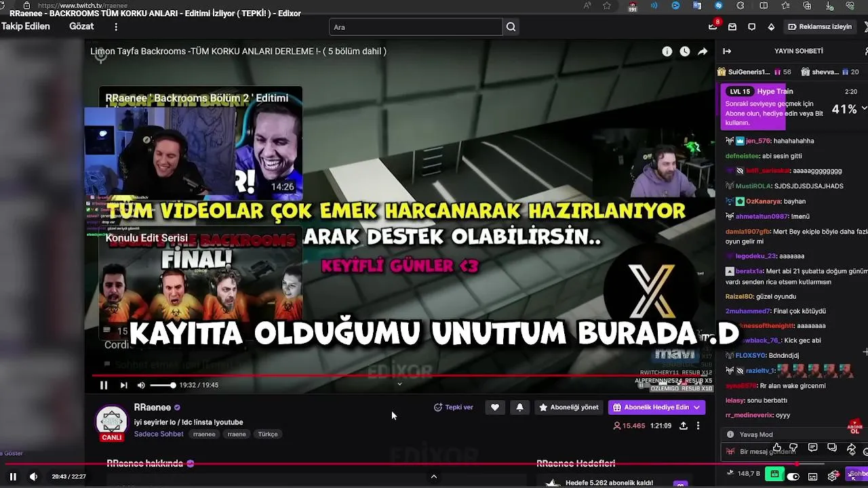The width and height of the screenshot is (868, 488).
Task: Open the stream more options dots
Action: [698, 426]
